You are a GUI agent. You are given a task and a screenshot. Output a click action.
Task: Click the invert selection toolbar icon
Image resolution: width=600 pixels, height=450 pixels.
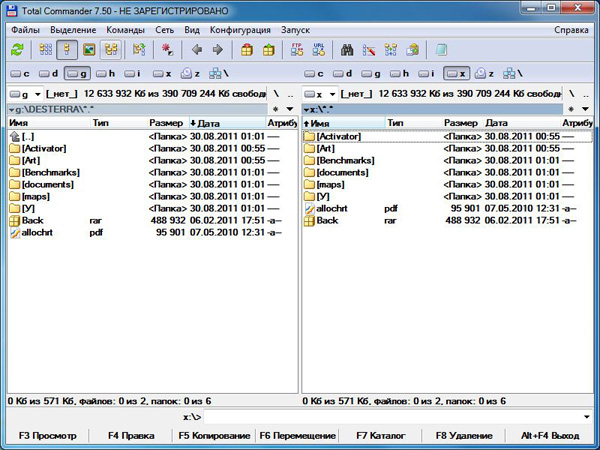coord(139,50)
